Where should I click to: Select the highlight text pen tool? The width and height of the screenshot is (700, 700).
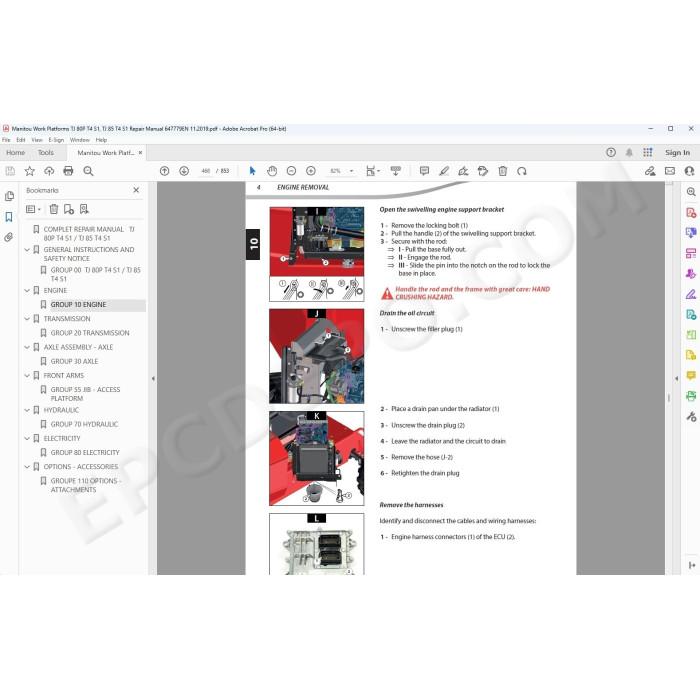pos(444,171)
